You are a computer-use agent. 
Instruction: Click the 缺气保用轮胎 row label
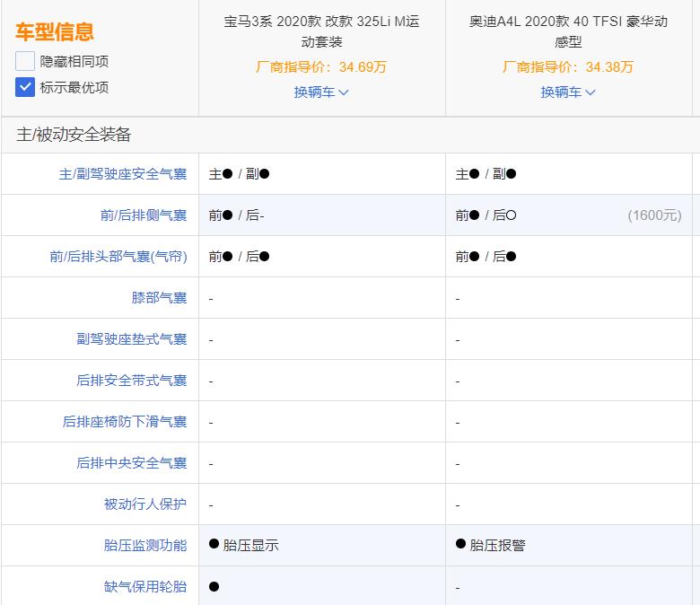(x=145, y=587)
